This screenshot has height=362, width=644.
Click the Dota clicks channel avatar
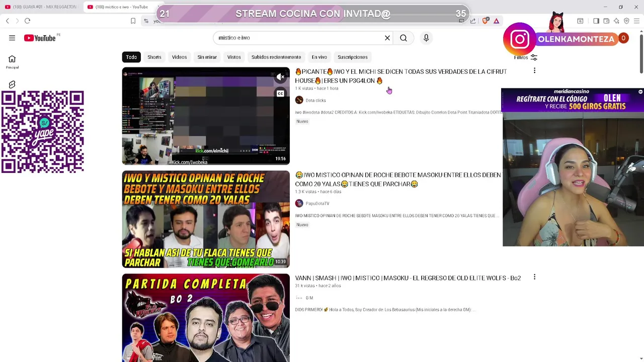(299, 100)
